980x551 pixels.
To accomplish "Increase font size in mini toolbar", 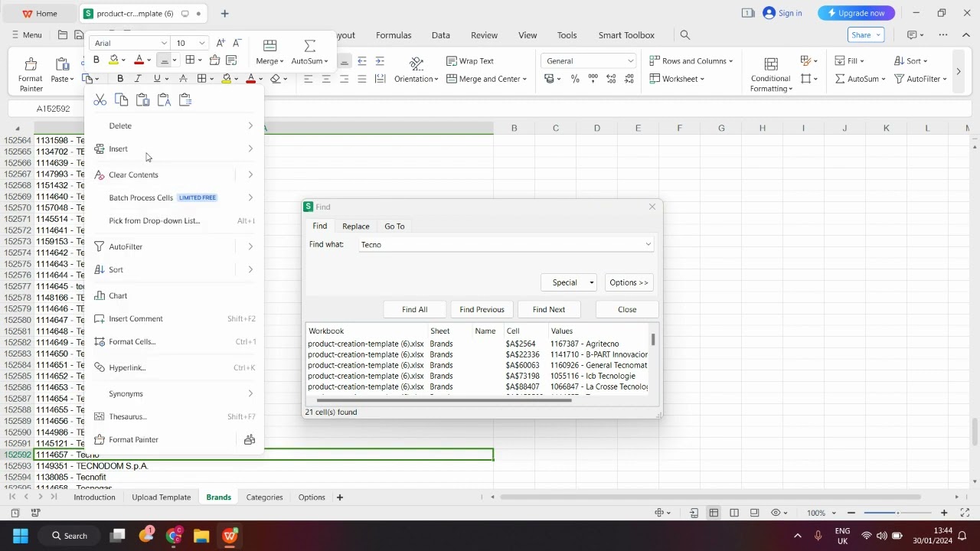I will [x=220, y=43].
